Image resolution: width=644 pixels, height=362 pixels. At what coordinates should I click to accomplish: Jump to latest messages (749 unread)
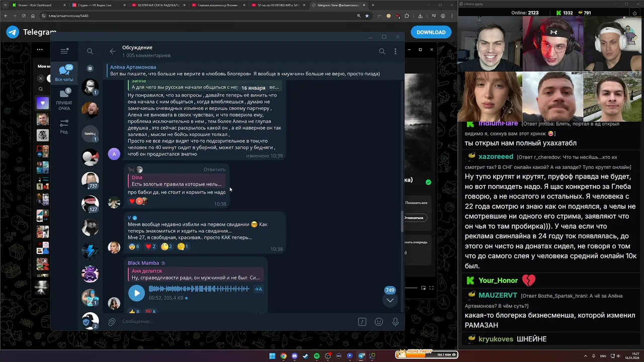click(x=390, y=300)
